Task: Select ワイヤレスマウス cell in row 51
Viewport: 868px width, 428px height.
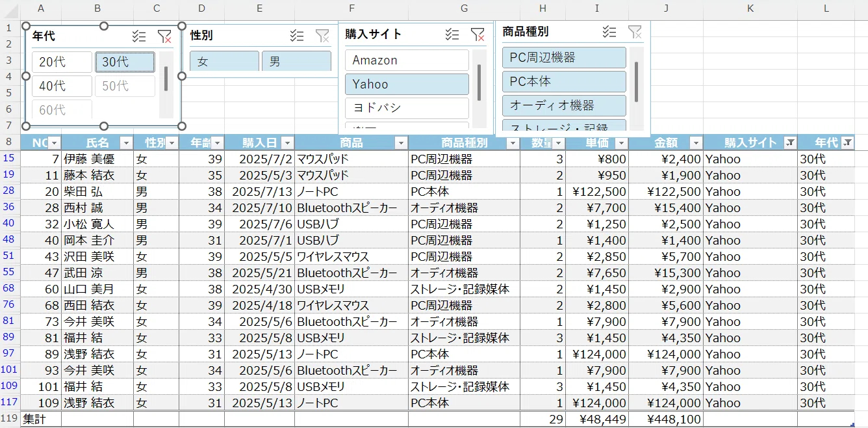Action: [x=351, y=256]
